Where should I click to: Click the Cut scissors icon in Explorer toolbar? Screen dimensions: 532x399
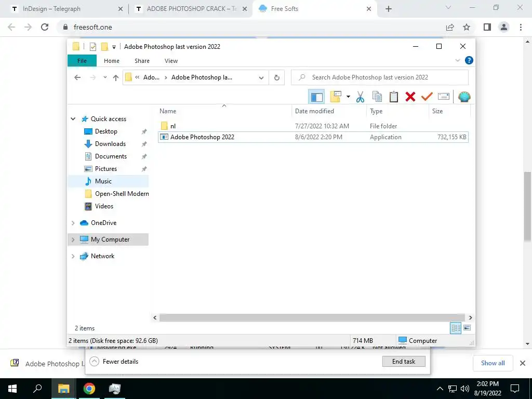coord(360,97)
